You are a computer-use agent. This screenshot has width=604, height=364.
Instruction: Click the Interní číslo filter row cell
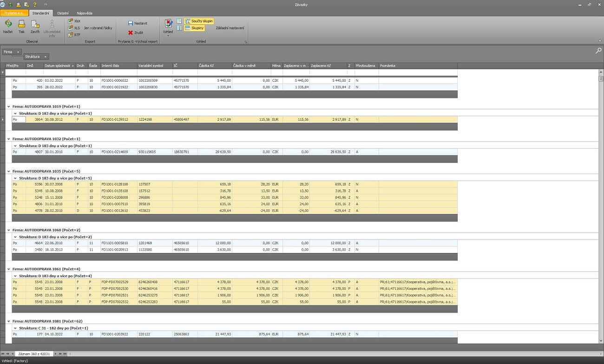(x=119, y=72)
